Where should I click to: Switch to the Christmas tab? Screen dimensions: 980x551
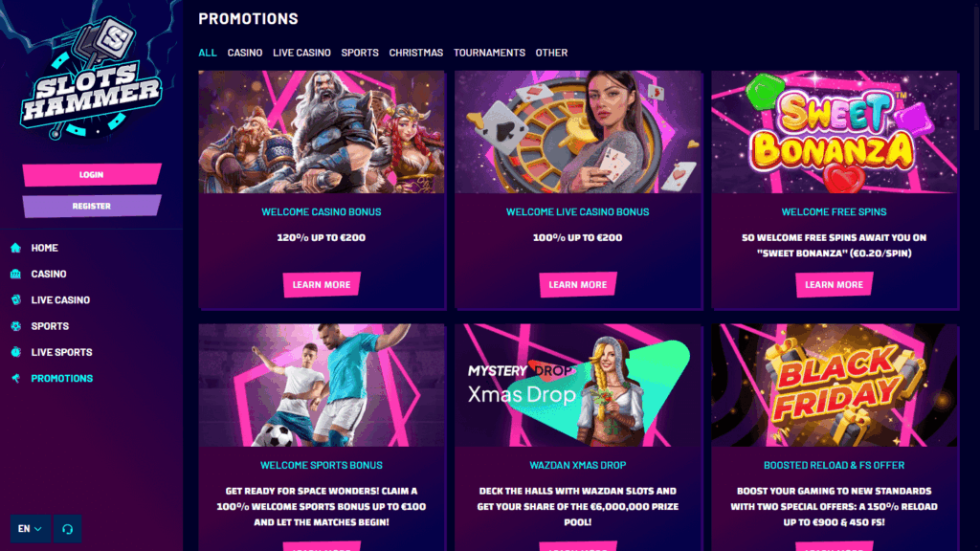tap(415, 53)
